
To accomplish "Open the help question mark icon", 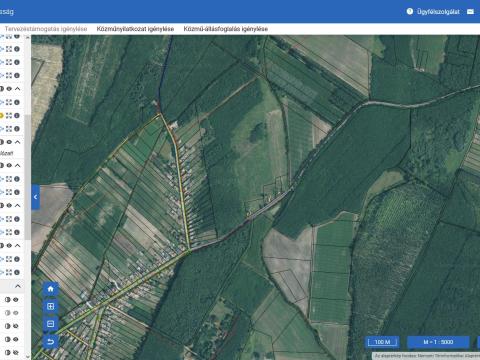I will click(410, 11).
